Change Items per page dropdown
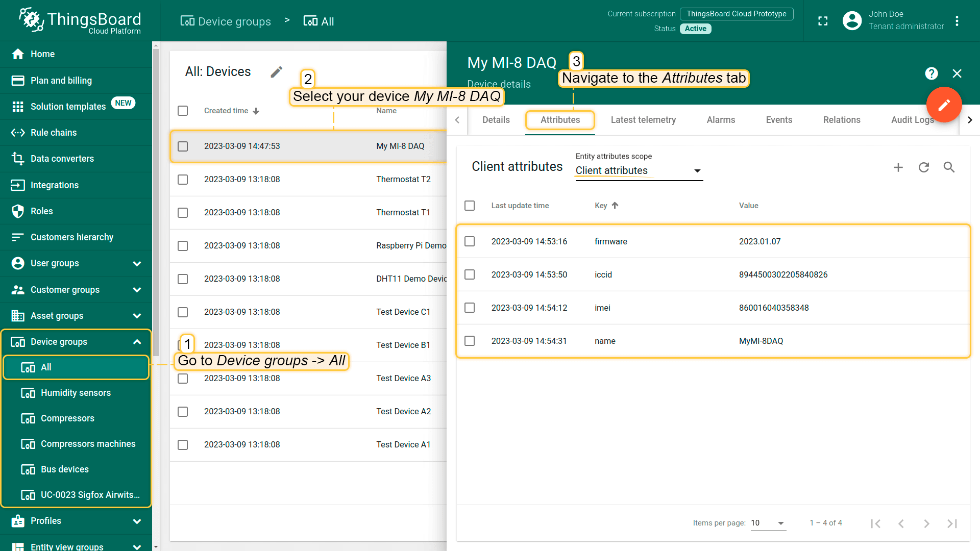This screenshot has height=551, width=980. [768, 523]
